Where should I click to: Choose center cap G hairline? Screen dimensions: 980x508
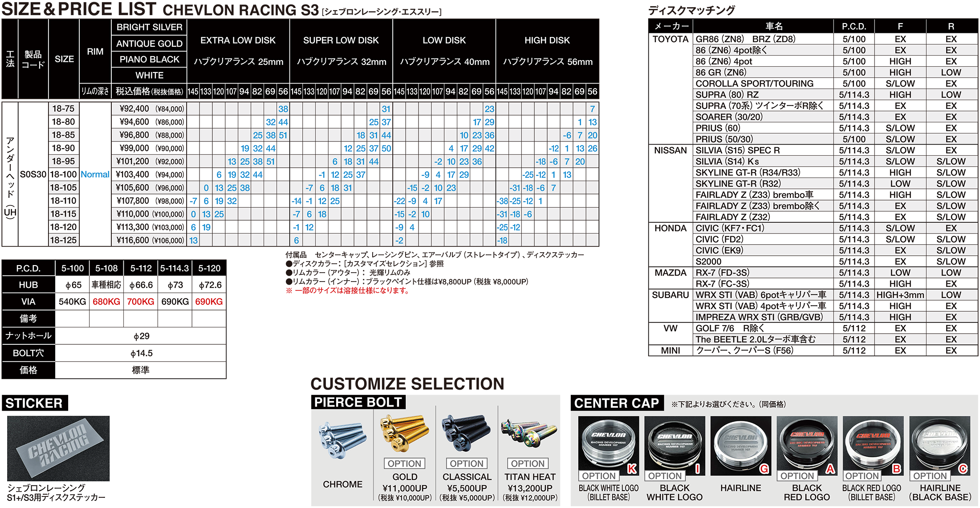(x=740, y=446)
